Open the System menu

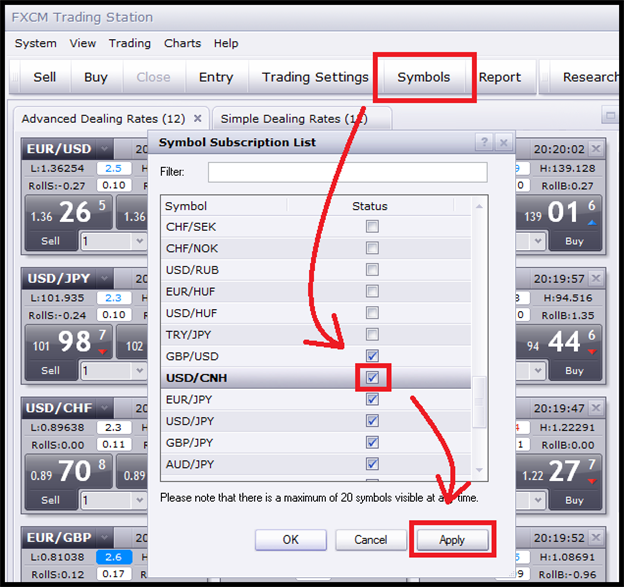click(35, 43)
